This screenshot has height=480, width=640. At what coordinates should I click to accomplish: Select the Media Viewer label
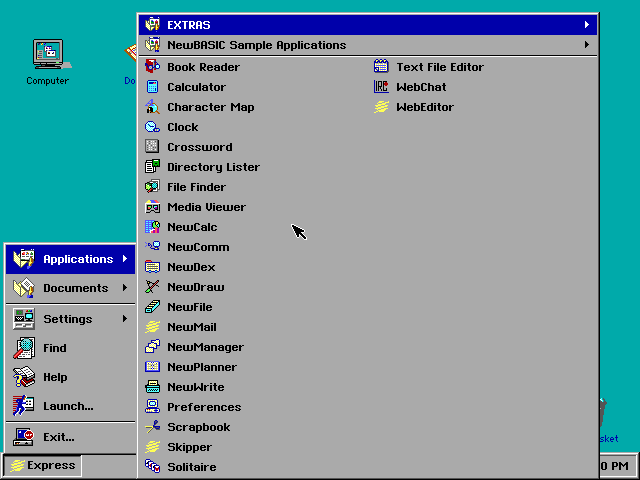tap(207, 207)
